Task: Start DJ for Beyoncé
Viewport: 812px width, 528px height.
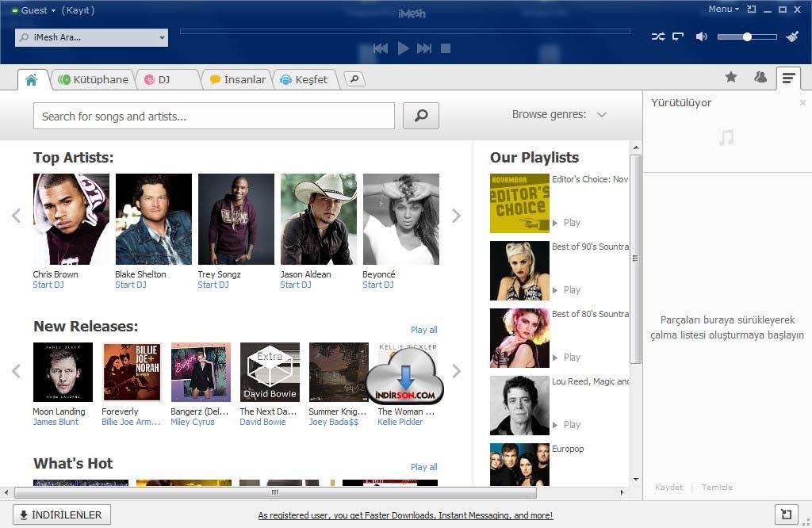Action: [x=378, y=285]
